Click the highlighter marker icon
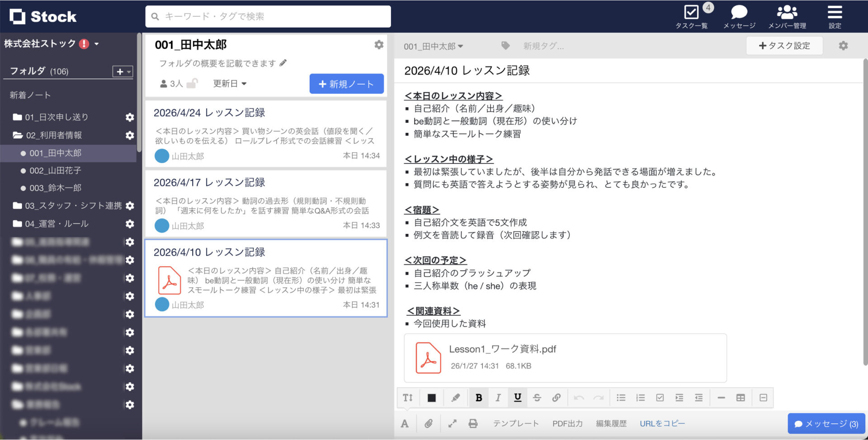The image size is (868, 440). coord(455,398)
